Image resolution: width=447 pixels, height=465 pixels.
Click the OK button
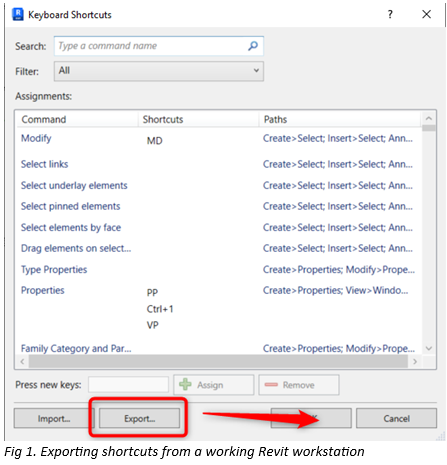[x=311, y=418]
